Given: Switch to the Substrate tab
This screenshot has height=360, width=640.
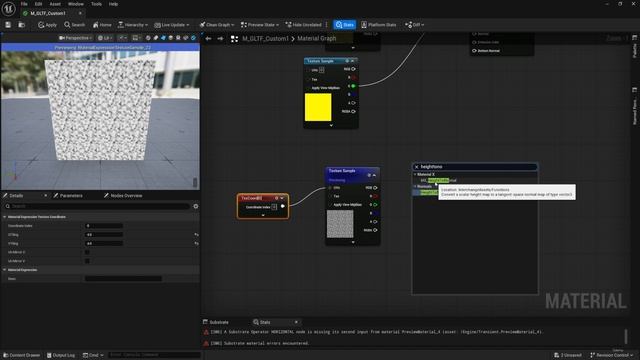Looking at the screenshot, I should (216, 322).
